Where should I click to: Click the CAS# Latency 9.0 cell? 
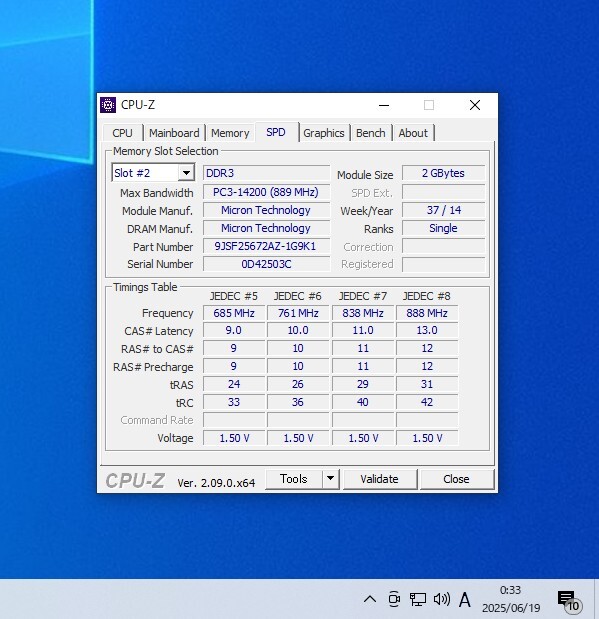click(x=234, y=330)
